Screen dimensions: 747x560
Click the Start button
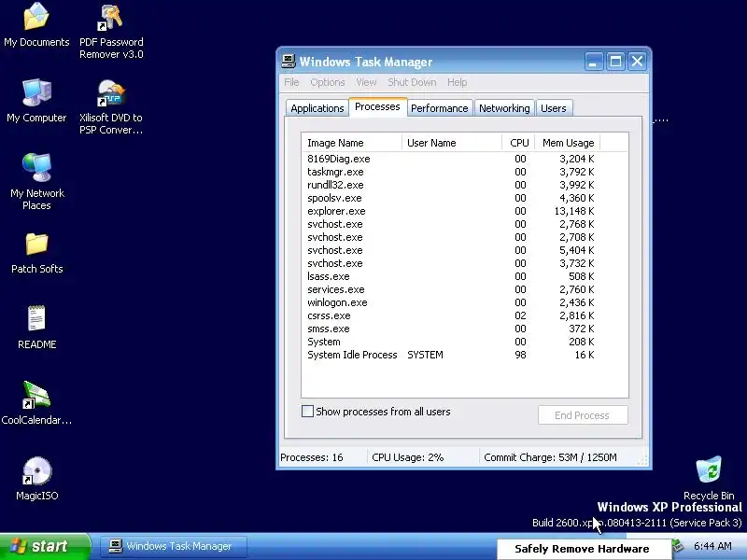click(44, 546)
